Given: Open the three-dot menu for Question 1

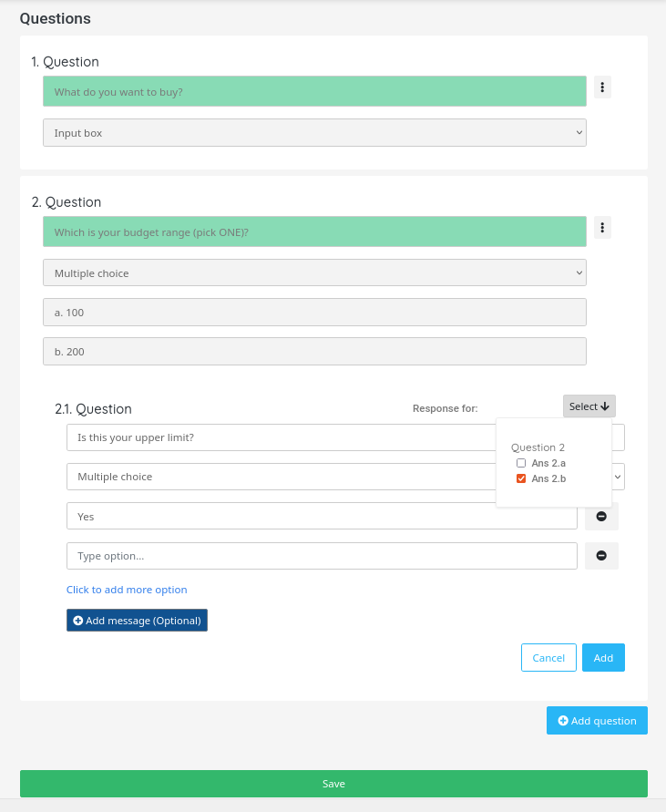Looking at the screenshot, I should (x=602, y=87).
